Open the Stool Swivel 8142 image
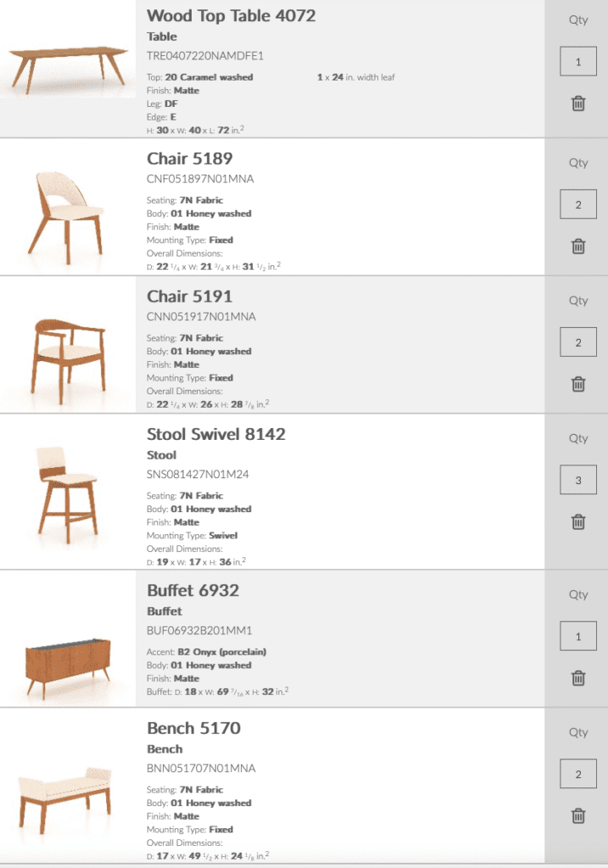Image resolution: width=608 pixels, height=868 pixels. tap(67, 489)
